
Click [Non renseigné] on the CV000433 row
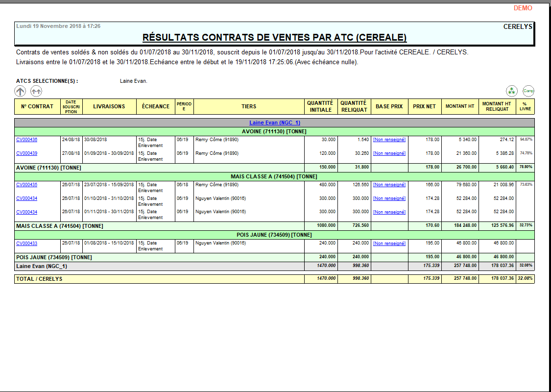point(389,243)
